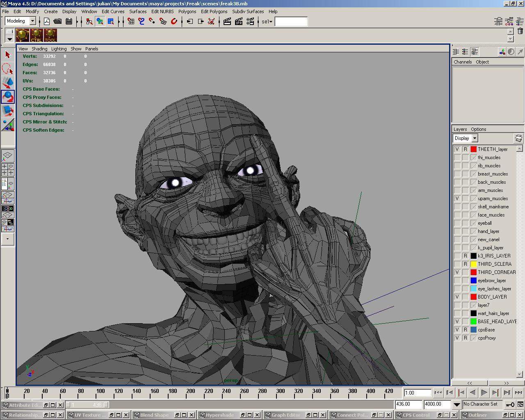The image size is (525, 420).
Task: Open the Shading menu in the viewport
Action: coord(39,49)
